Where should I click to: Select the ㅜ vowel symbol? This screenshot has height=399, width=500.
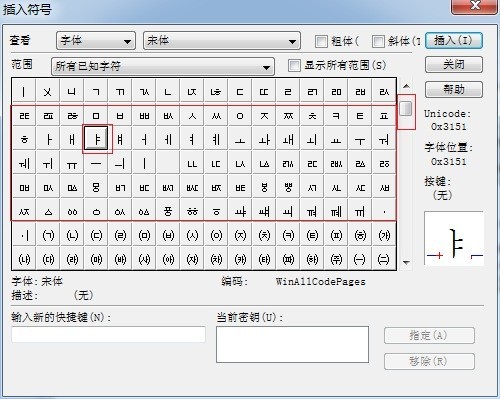pos(360,140)
